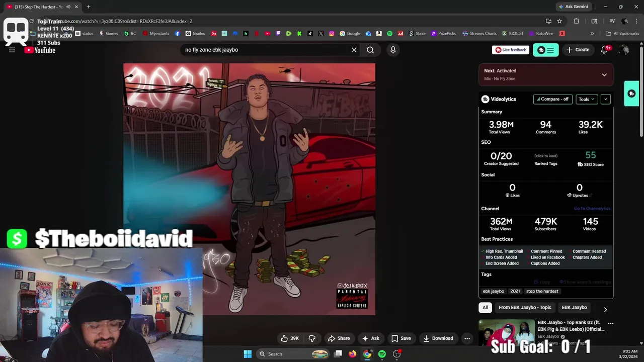
Task: Open the Grailed bookmark
Action: point(196,34)
